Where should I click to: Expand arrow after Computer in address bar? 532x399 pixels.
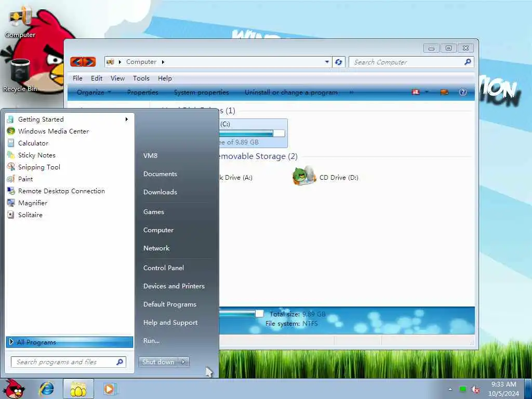click(x=163, y=62)
